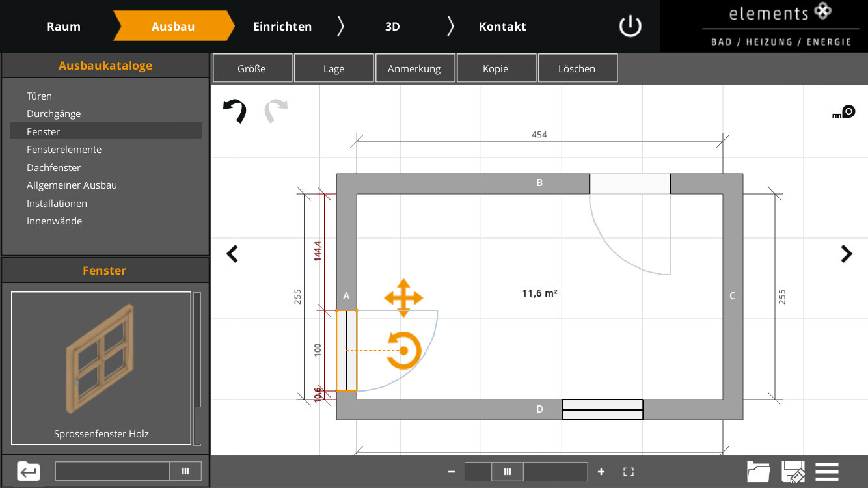Toggle the tape measure dimensions icon
Viewport: 868px width, 488px height.
(844, 112)
